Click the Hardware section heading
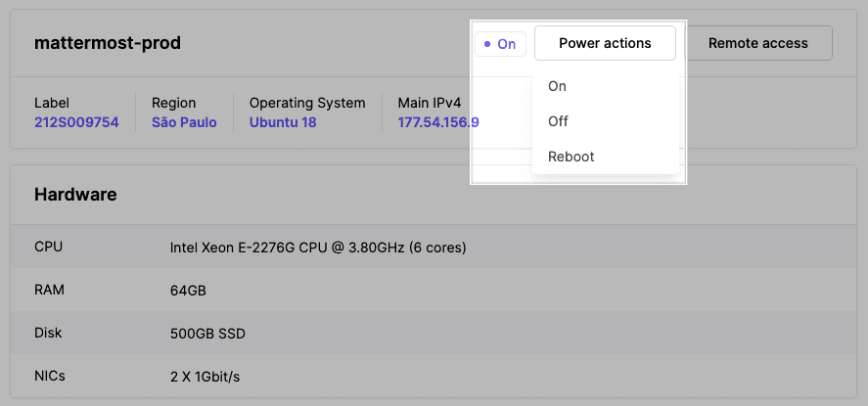This screenshot has height=406, width=868. (x=75, y=195)
